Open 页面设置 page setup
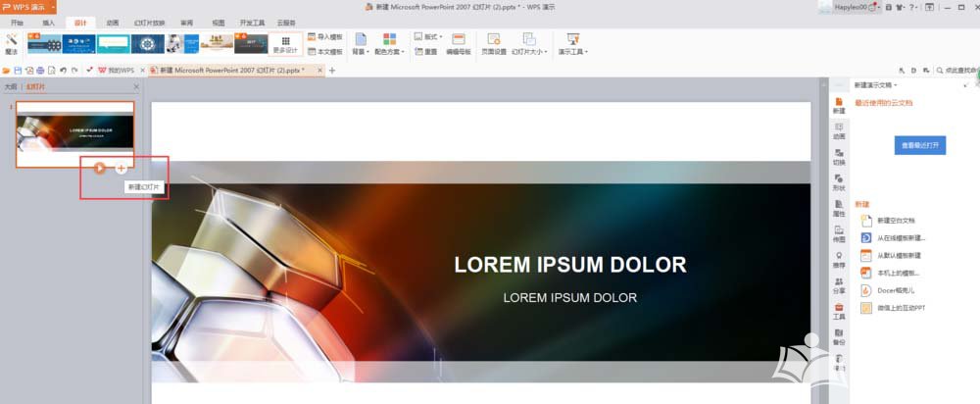The image size is (980, 404). [494, 42]
